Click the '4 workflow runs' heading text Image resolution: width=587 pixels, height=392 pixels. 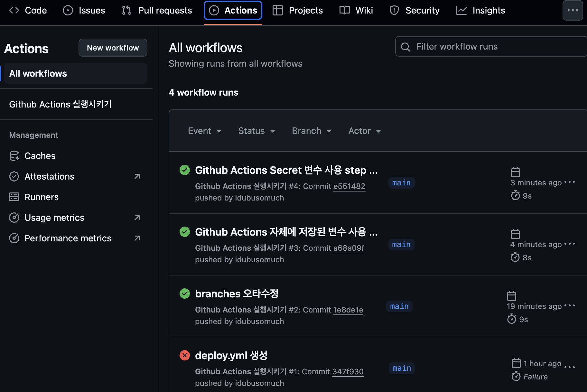(203, 93)
